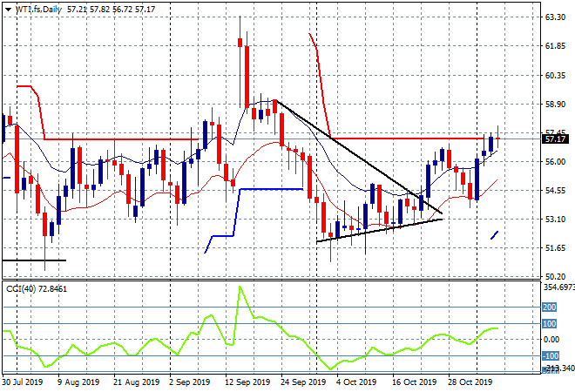Select the 51.65 price axis label
The width and height of the screenshot is (575, 392).
coord(555,248)
